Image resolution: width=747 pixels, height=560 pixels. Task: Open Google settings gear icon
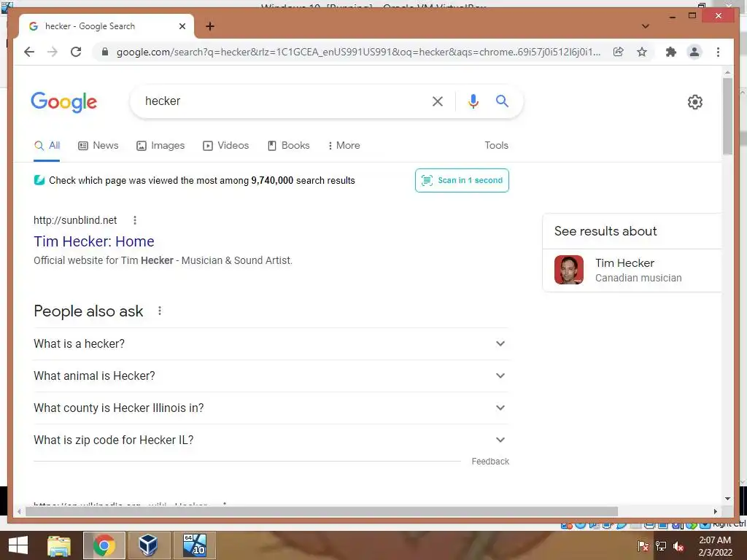coord(694,102)
